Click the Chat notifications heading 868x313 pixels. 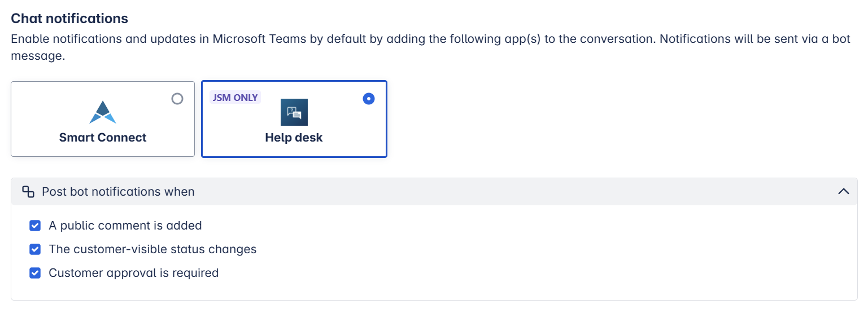click(69, 19)
